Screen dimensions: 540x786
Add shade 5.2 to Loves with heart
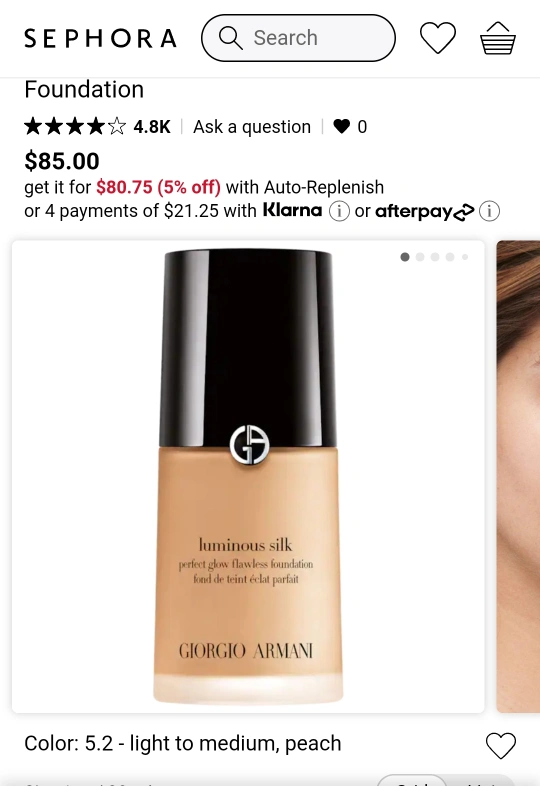click(500, 745)
